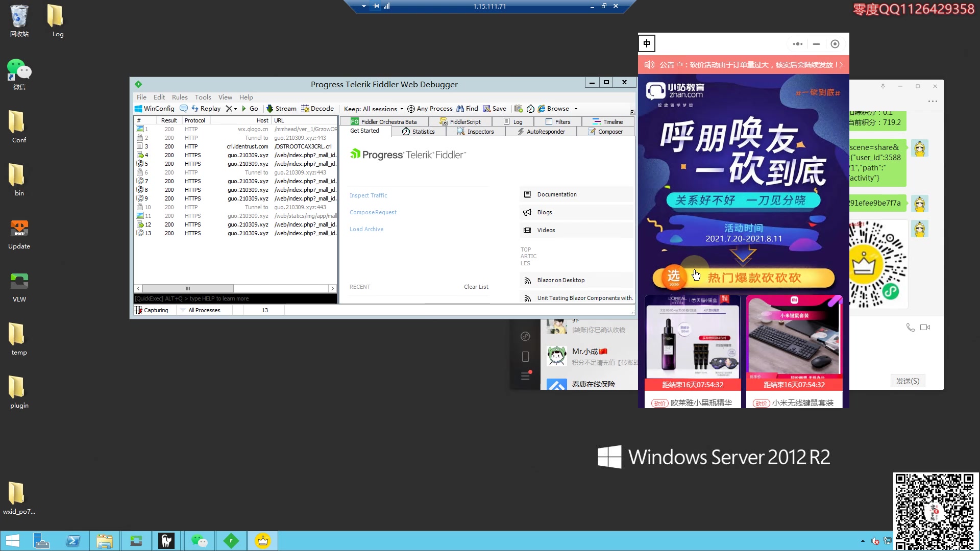Screen dimensions: 980x551
Task: Click 发送(S) send button in WeChat
Action: tap(908, 381)
